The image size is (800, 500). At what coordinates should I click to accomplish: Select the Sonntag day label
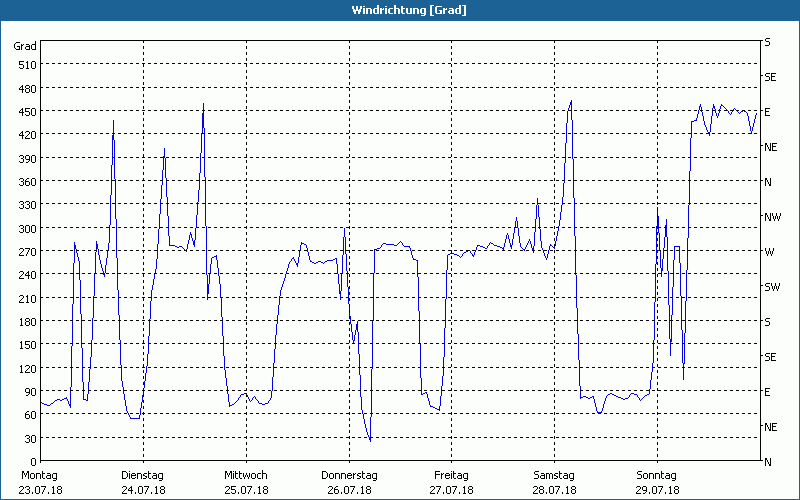click(x=656, y=475)
